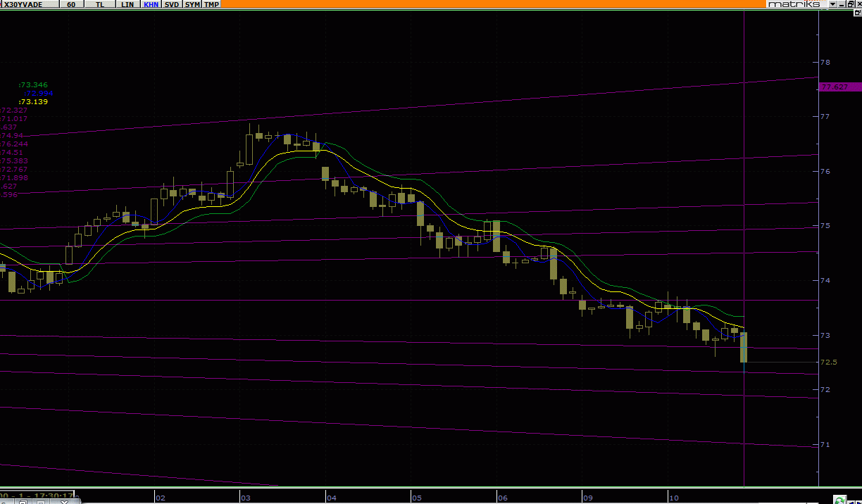The image size is (862, 504).
Task: Click the 02 date label on time axis
Action: coord(161,498)
